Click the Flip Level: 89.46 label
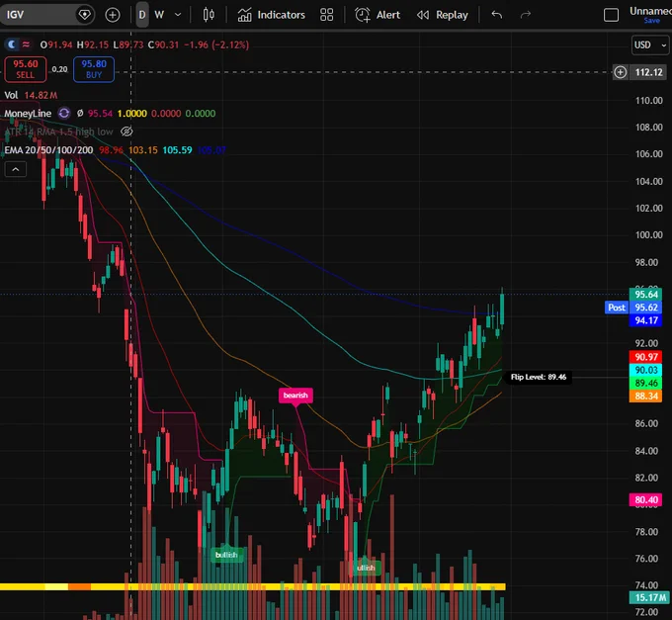 coord(539,377)
